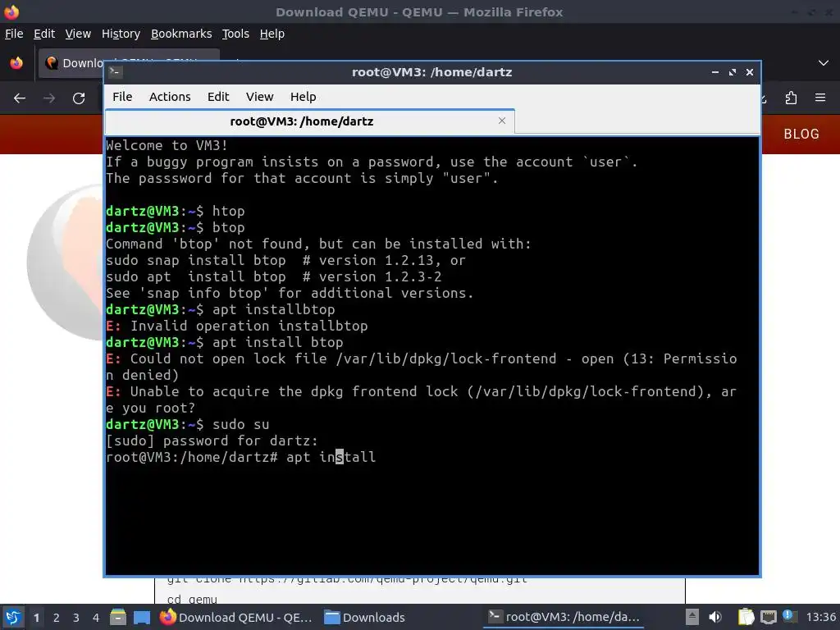Viewport: 840px width, 630px height.
Task: Click the 'sudo su' command line text
Action: [240, 424]
